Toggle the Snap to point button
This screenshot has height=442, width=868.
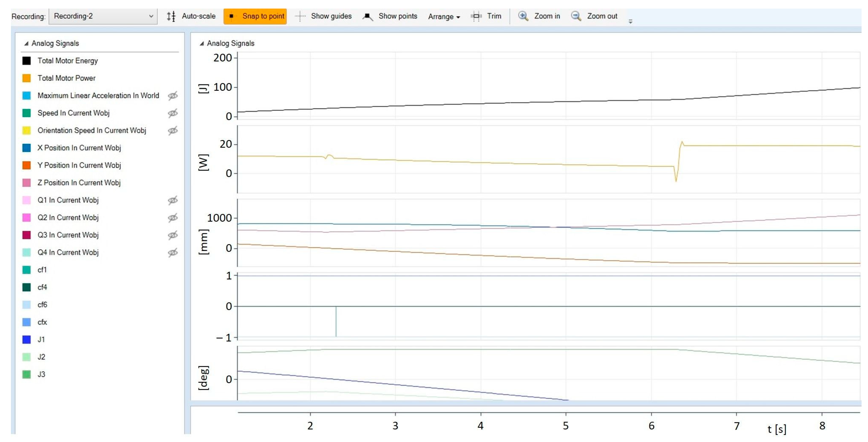pos(255,16)
